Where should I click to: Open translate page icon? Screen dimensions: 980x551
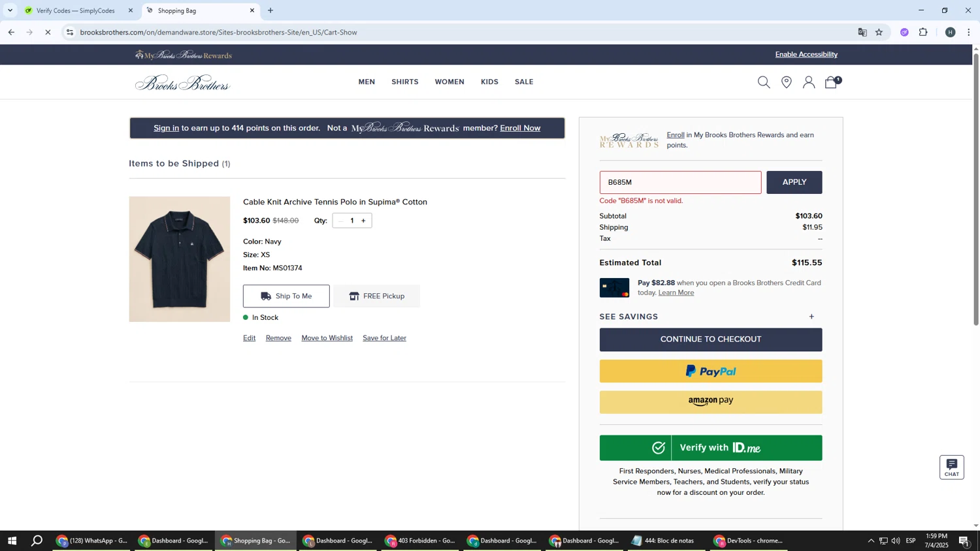click(x=862, y=32)
